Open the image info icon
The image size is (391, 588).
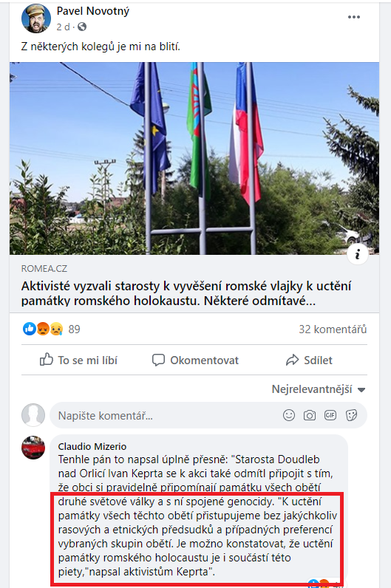coord(357,255)
